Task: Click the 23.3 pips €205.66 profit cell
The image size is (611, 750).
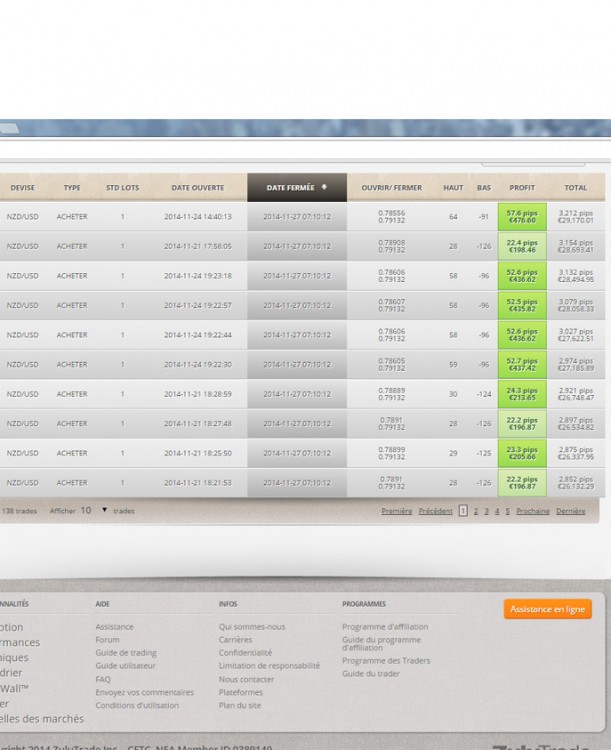Action: [x=522, y=453]
